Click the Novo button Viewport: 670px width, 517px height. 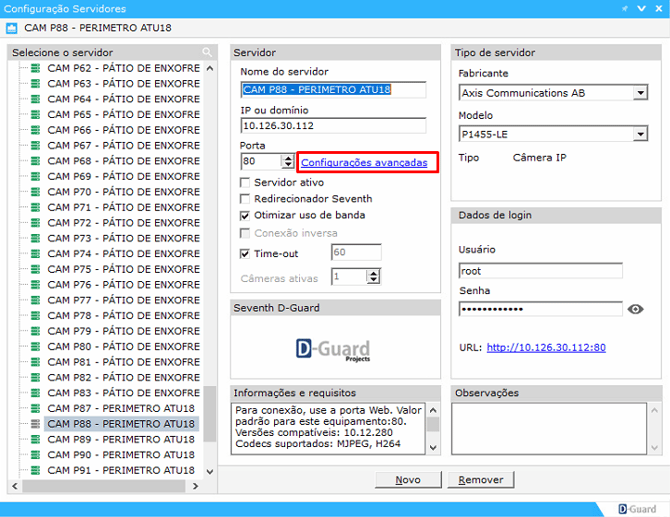[x=407, y=480]
